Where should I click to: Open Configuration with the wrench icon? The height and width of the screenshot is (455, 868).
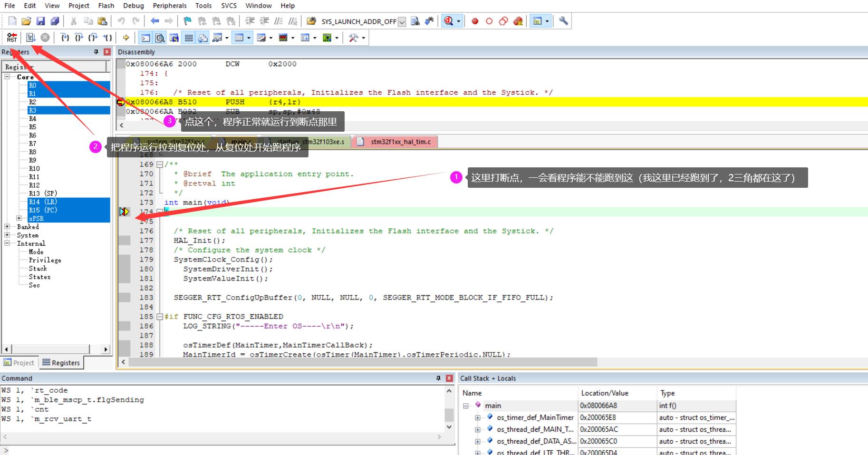563,21
